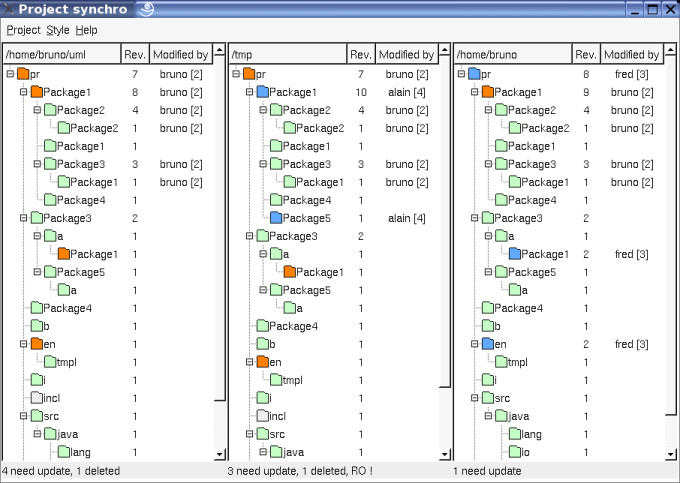Click scrollbar thumb of /tmp pane

[445, 221]
